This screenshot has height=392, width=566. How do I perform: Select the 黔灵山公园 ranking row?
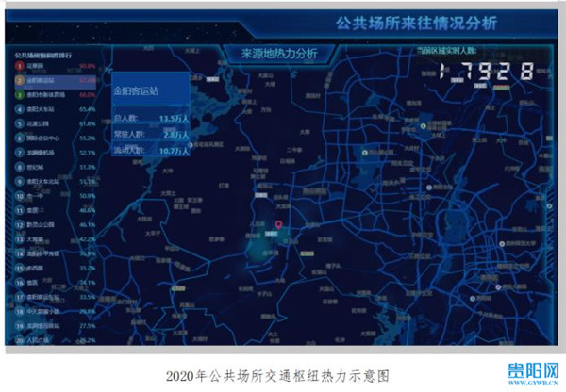pyautogui.click(x=56, y=224)
